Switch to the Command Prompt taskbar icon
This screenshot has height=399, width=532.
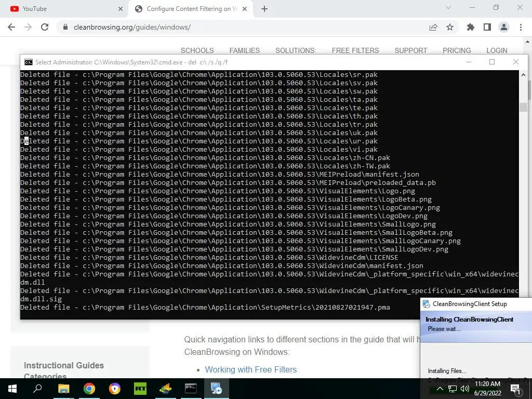coord(191,389)
